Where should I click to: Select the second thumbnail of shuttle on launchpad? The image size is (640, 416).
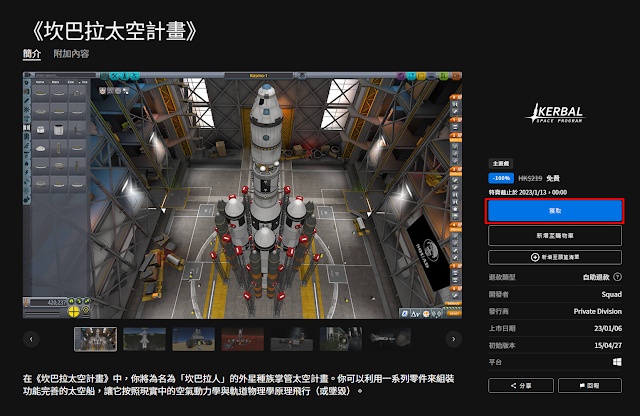144,339
